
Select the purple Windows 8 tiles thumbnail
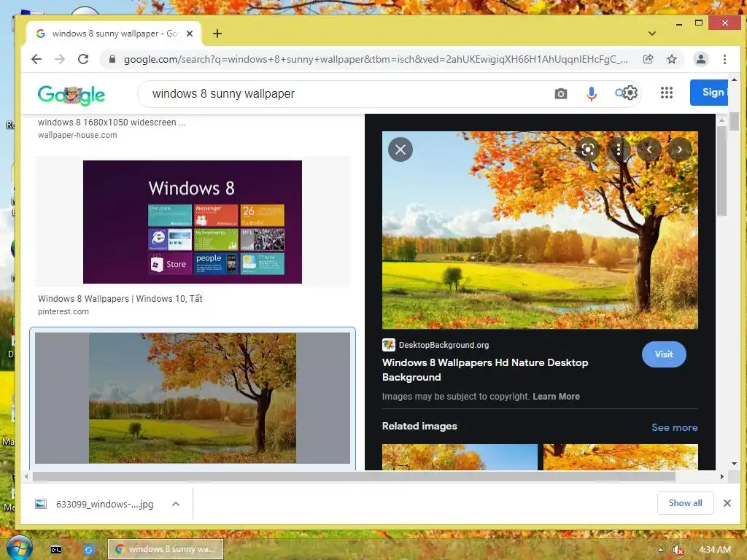(193, 222)
